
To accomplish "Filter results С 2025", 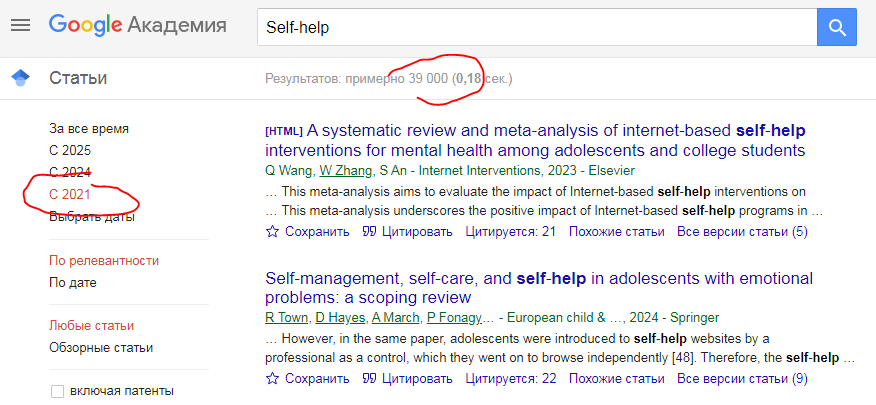I will pos(70,151).
